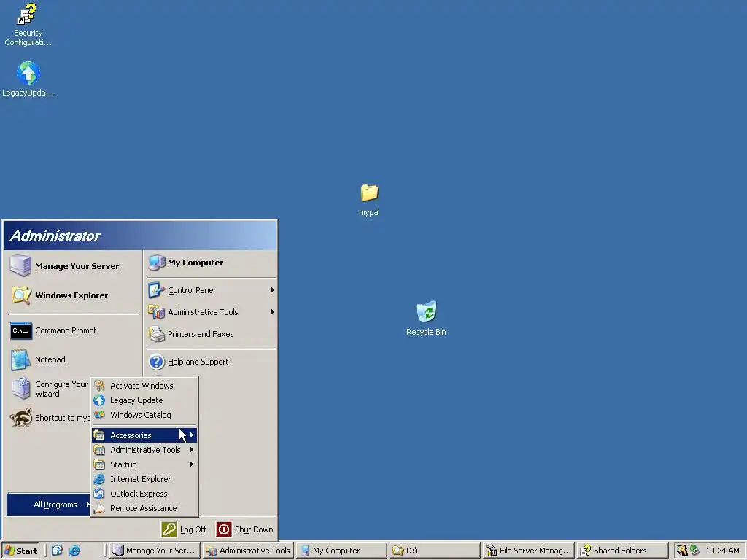Expand the Startup submenu arrow
The image size is (747, 560).
click(192, 464)
